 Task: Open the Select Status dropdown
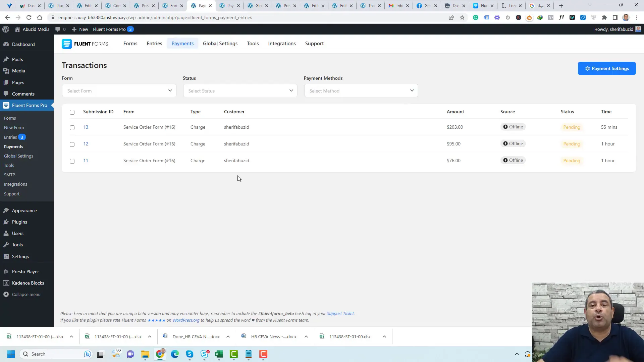click(240, 91)
